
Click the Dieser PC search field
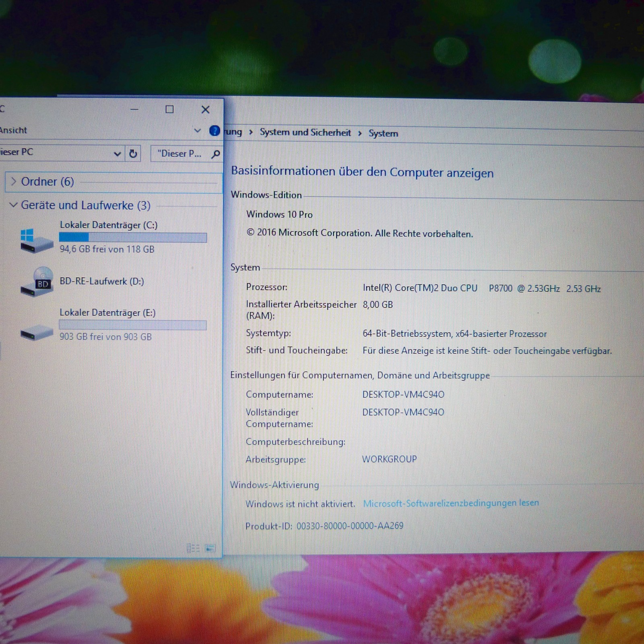click(186, 154)
